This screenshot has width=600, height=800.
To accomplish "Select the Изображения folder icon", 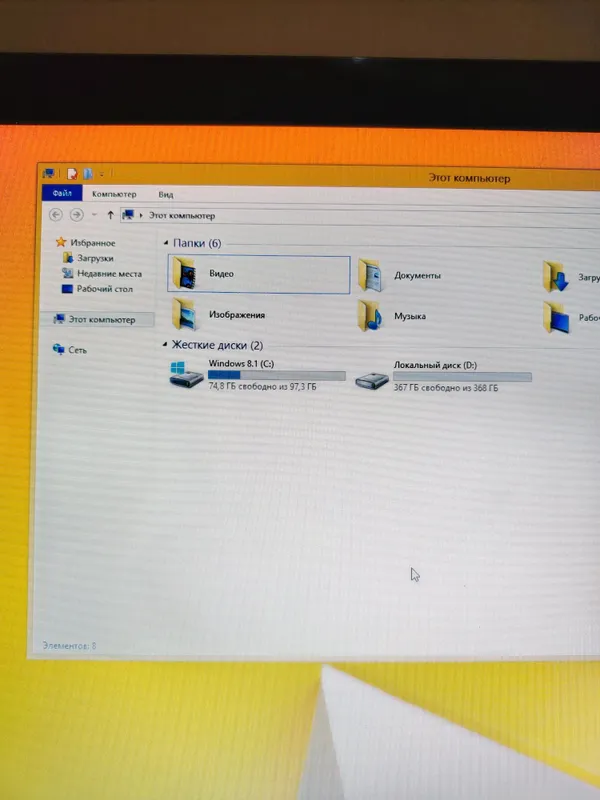I will [x=185, y=314].
